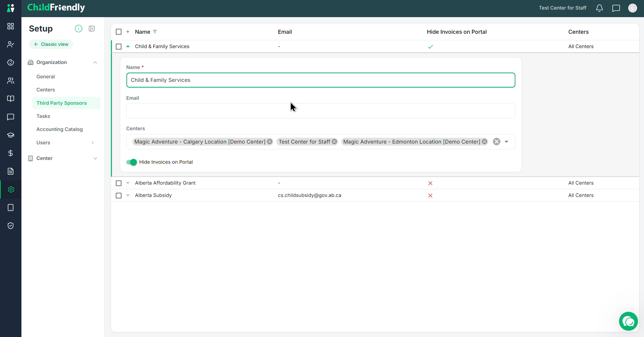Open Accounting Catalog menu item
This screenshot has height=337, width=644.
coord(60,129)
